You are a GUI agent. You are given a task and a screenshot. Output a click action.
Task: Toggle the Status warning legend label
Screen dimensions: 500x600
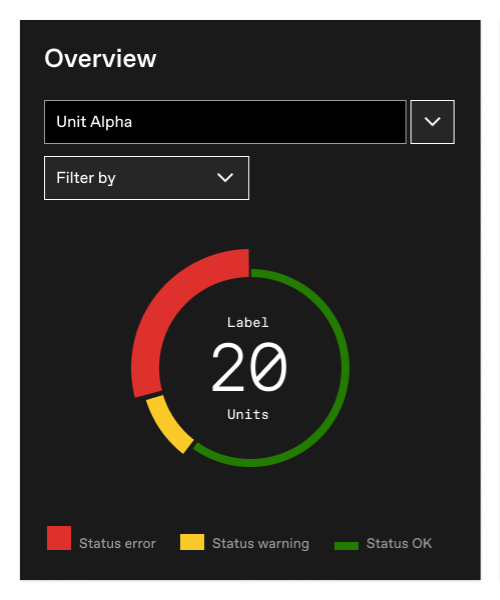point(261,543)
